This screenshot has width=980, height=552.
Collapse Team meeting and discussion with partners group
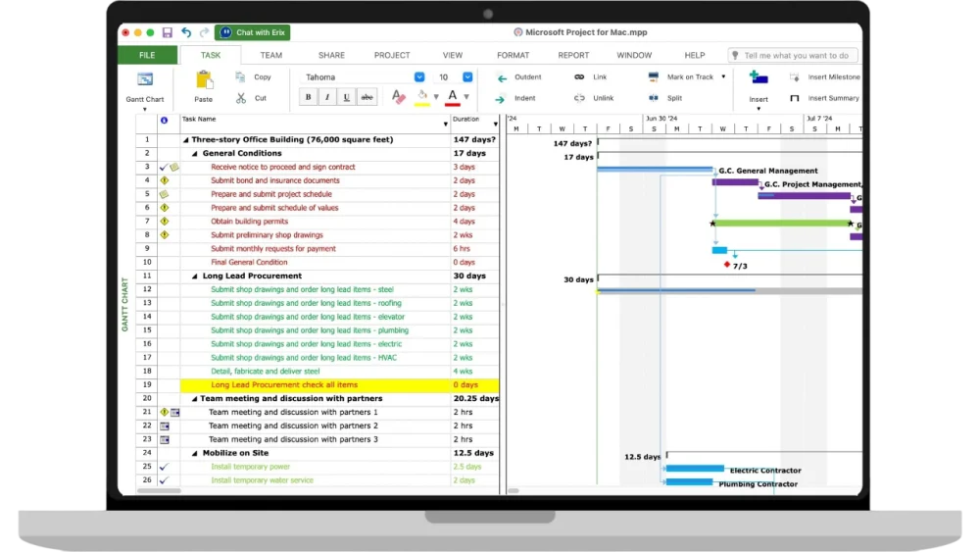pyautogui.click(x=194, y=399)
